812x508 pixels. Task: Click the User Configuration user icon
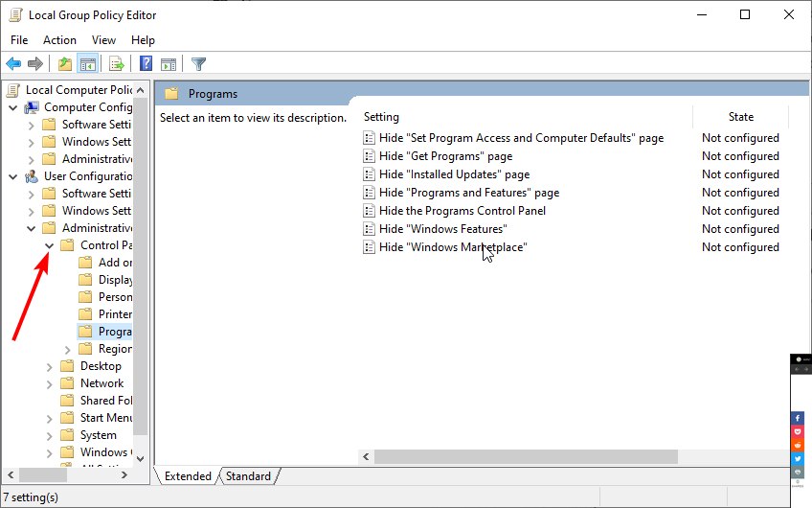[x=32, y=176]
